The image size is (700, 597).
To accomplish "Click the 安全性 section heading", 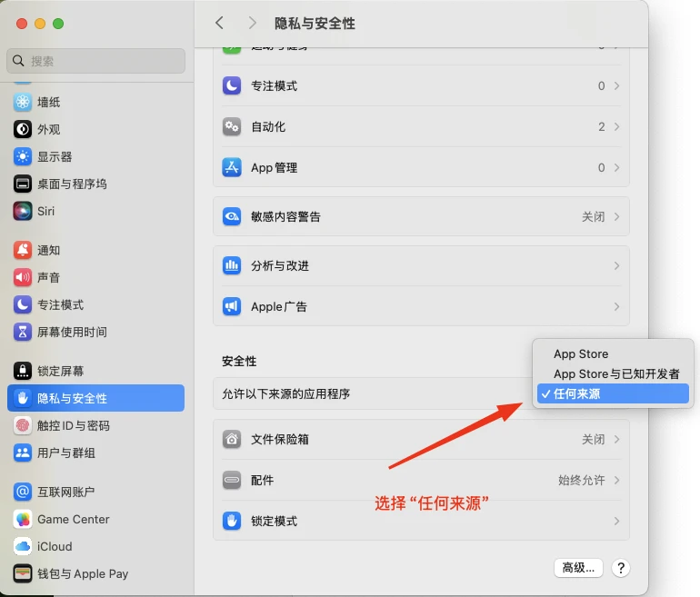I will pyautogui.click(x=239, y=362).
